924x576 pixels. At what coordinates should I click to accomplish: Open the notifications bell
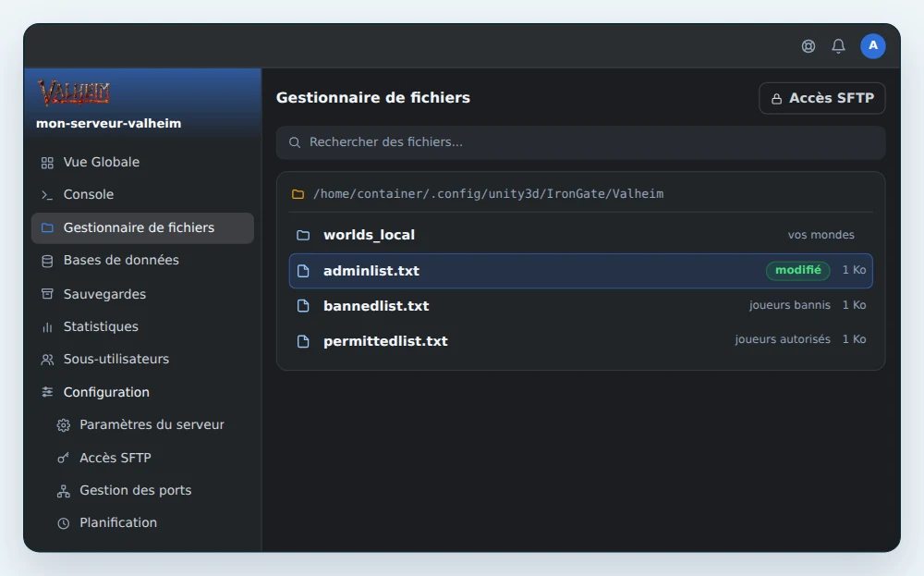click(x=839, y=46)
